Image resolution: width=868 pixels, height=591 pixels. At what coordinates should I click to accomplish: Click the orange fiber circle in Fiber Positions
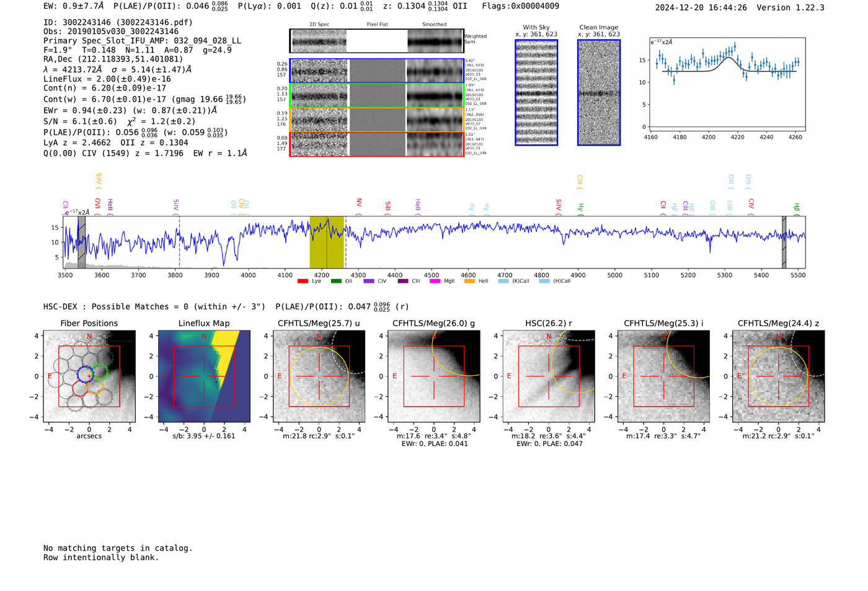click(94, 387)
